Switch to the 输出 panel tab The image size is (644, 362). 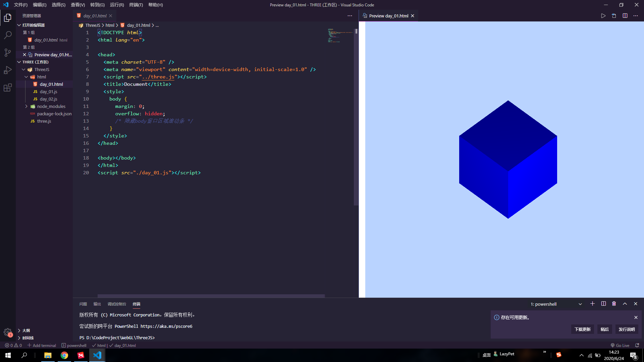[97, 304]
